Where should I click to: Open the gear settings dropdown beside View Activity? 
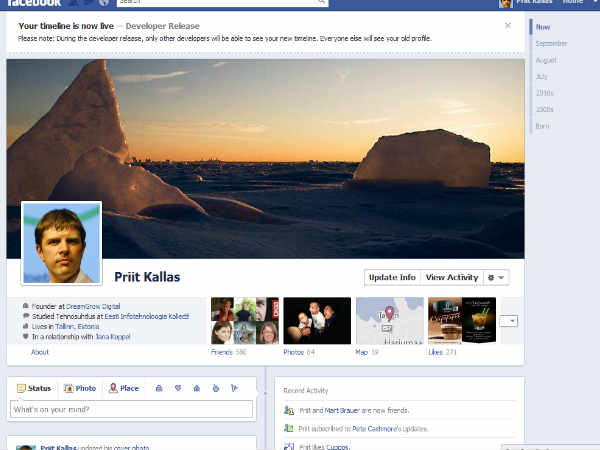pyautogui.click(x=496, y=277)
